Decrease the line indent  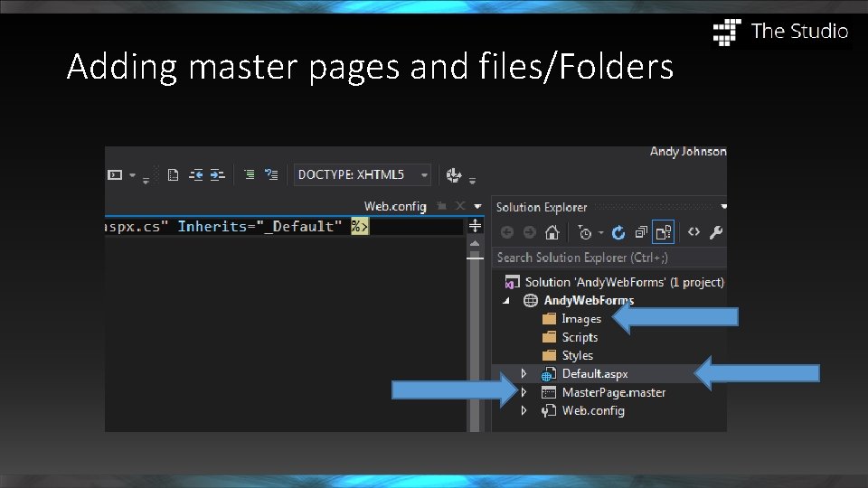click(196, 174)
